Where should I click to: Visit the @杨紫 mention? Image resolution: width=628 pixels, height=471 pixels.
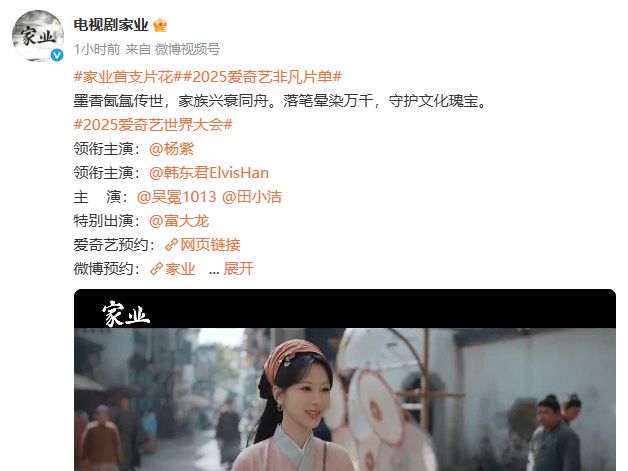[x=171, y=149]
